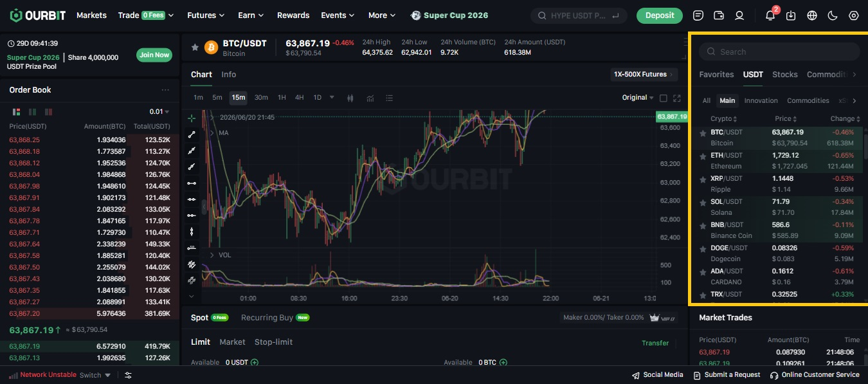Image resolution: width=868 pixels, height=384 pixels.
Task: Open the Super Cup 2026 link
Action: click(449, 15)
